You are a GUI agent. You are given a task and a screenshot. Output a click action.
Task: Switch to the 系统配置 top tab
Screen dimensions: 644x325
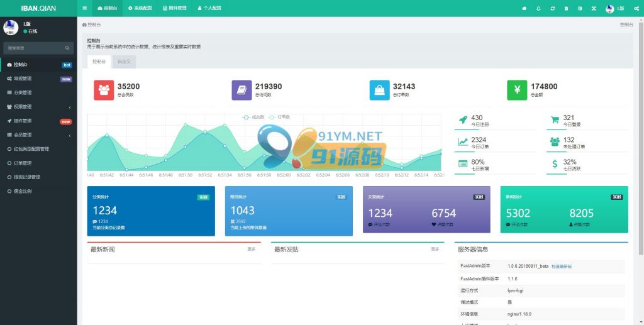[x=140, y=8]
